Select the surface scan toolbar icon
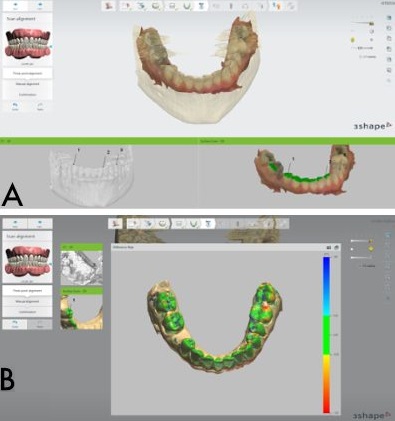The height and width of the screenshot is (421, 395). (x=155, y=6)
